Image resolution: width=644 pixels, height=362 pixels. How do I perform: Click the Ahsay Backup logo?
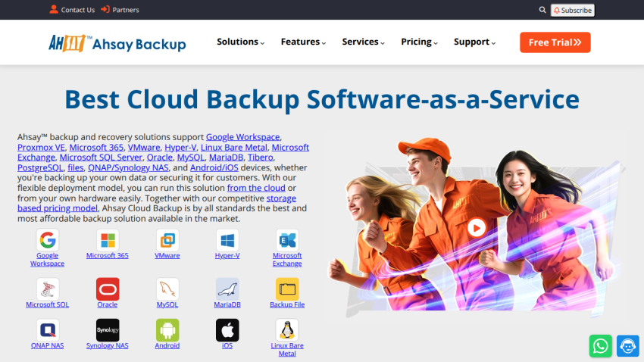pos(117,43)
